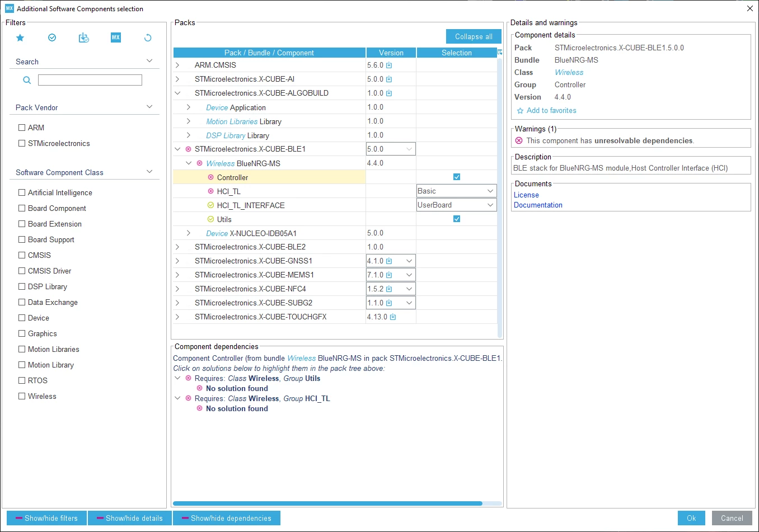Show favorite packs with the star filter icon
759x532 pixels.
(20, 37)
